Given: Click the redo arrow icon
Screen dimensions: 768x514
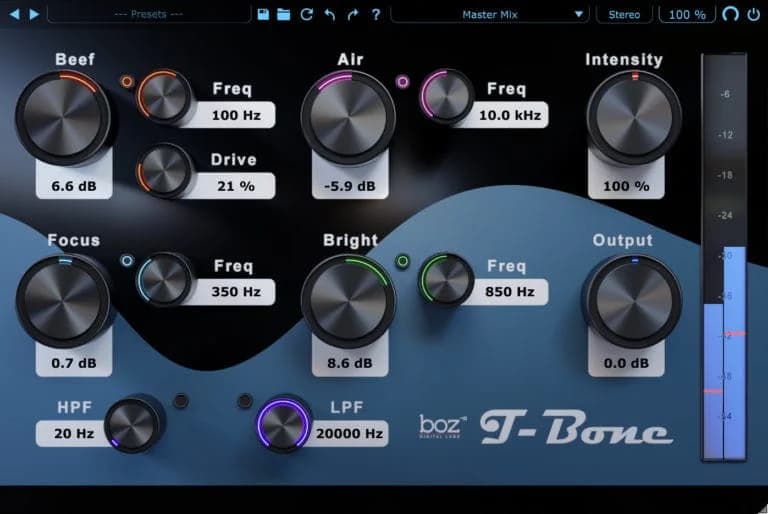Looking at the screenshot, I should pyautogui.click(x=352, y=14).
